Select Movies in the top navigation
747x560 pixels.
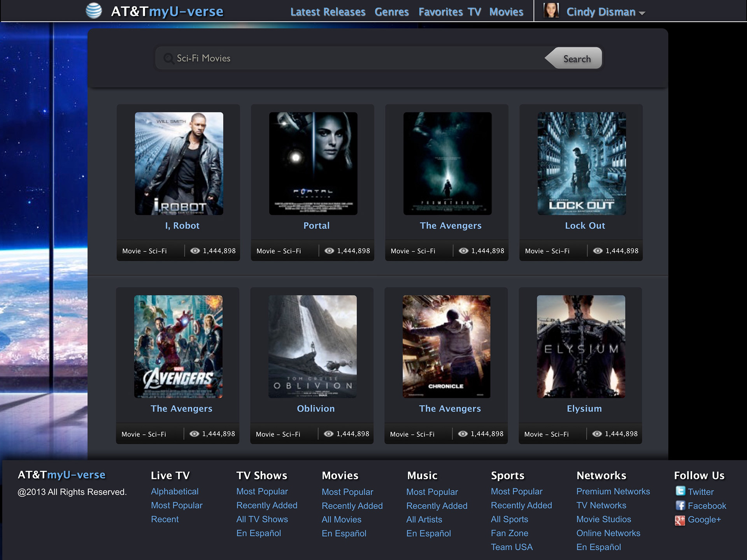click(x=506, y=12)
